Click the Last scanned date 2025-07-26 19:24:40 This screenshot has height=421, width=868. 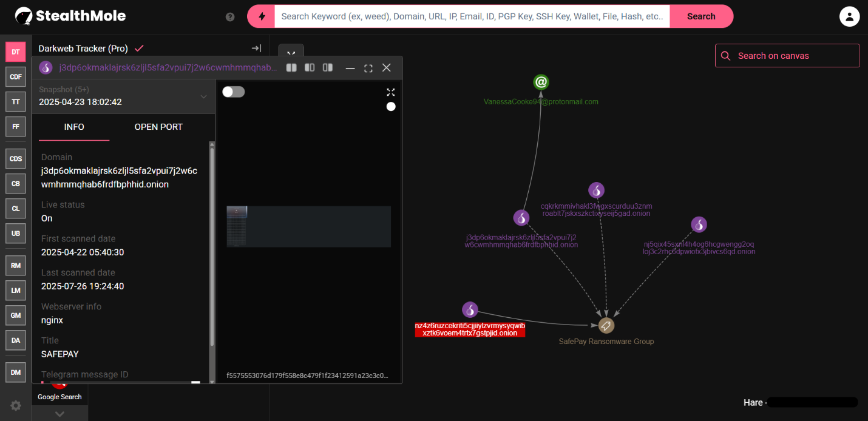(x=83, y=286)
